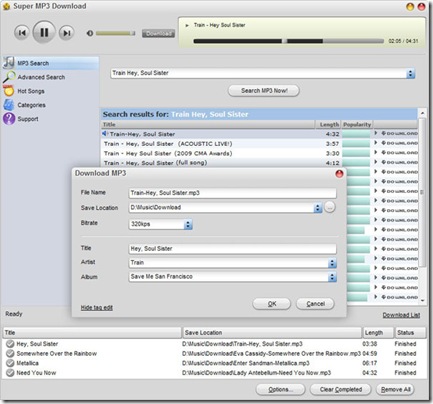The width and height of the screenshot is (433, 404).
Task: Click the Categories blue folder icon
Action: 9,105
